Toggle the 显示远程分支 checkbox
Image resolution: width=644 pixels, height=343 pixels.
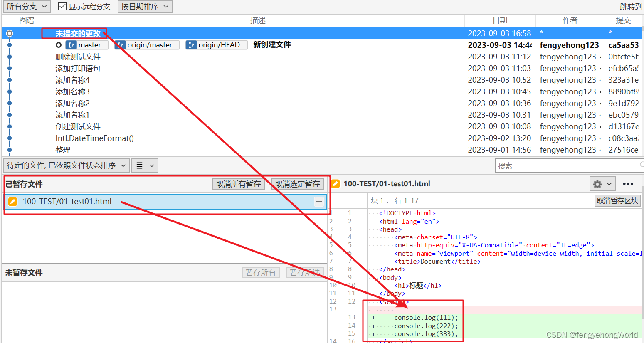(x=62, y=7)
